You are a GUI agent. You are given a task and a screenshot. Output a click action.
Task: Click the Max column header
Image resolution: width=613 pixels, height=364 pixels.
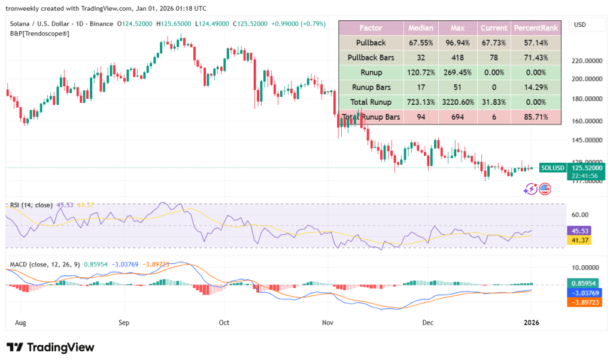point(457,28)
